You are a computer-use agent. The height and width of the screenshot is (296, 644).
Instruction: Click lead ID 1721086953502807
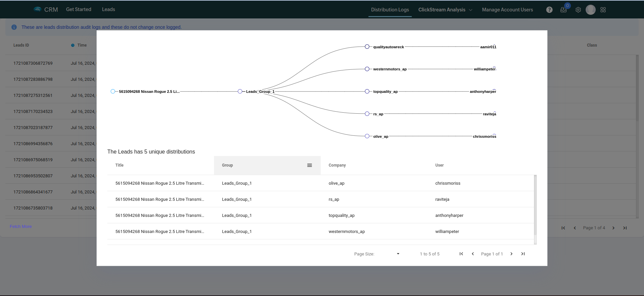tap(33, 176)
